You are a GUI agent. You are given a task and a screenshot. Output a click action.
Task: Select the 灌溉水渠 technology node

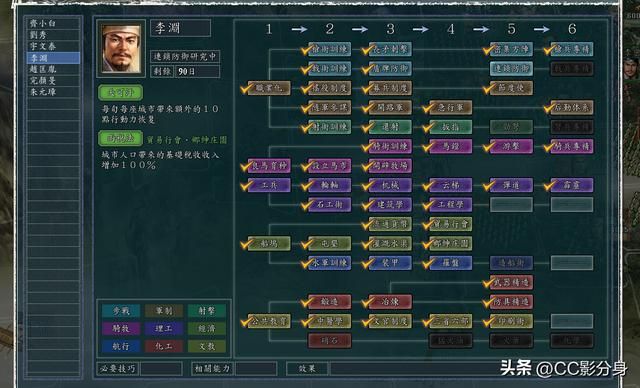[390, 244]
